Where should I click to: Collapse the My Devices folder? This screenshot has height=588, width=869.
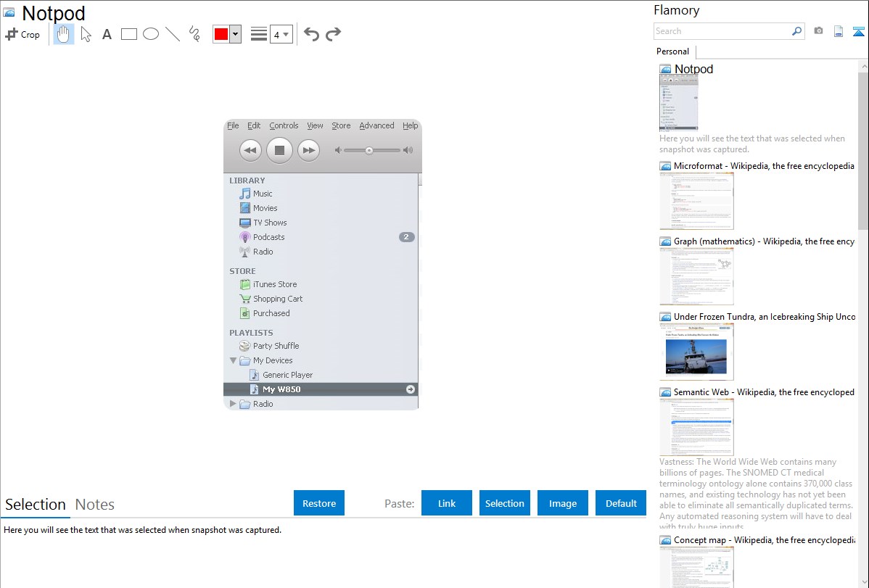click(234, 360)
